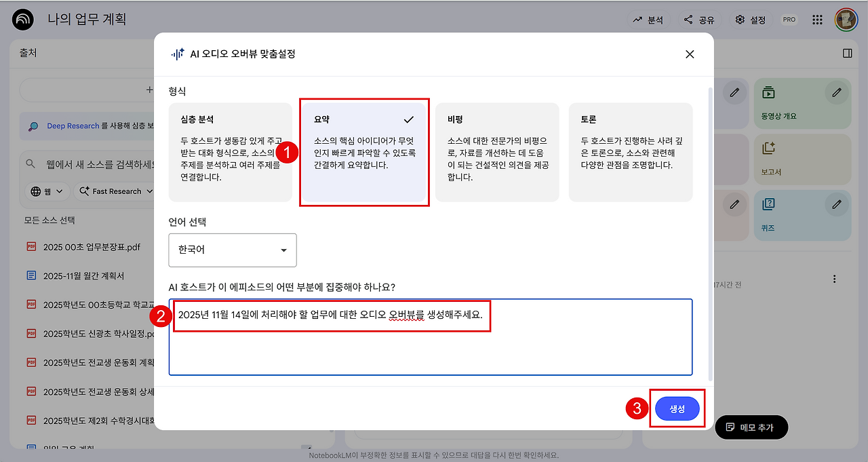This screenshot has width=868, height=462.
Task: Click the PDF icon of 2025 00초 업무분장표.pdf
Action: (31, 247)
